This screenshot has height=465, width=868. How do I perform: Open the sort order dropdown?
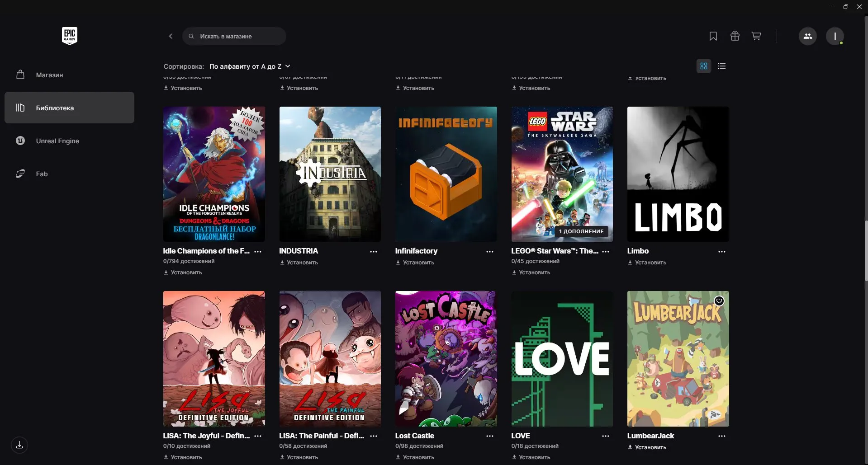[250, 66]
